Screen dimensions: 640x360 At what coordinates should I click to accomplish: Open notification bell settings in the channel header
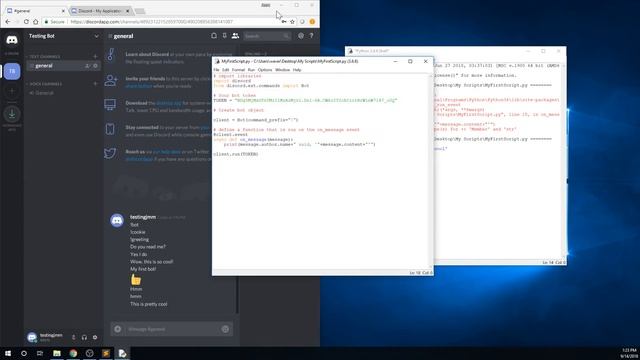(x=213, y=36)
